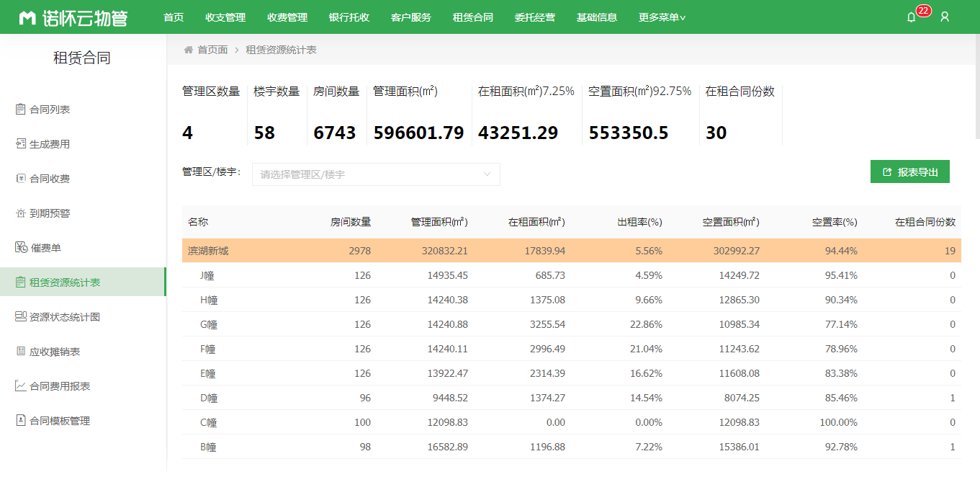Click the 到期预警 alarm icon
The image size is (980, 477).
(x=20, y=213)
